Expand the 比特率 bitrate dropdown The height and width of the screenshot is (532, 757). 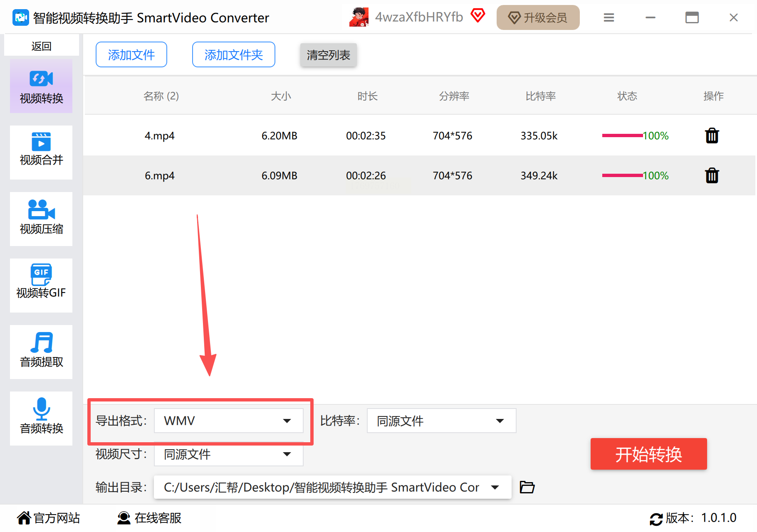click(x=442, y=421)
